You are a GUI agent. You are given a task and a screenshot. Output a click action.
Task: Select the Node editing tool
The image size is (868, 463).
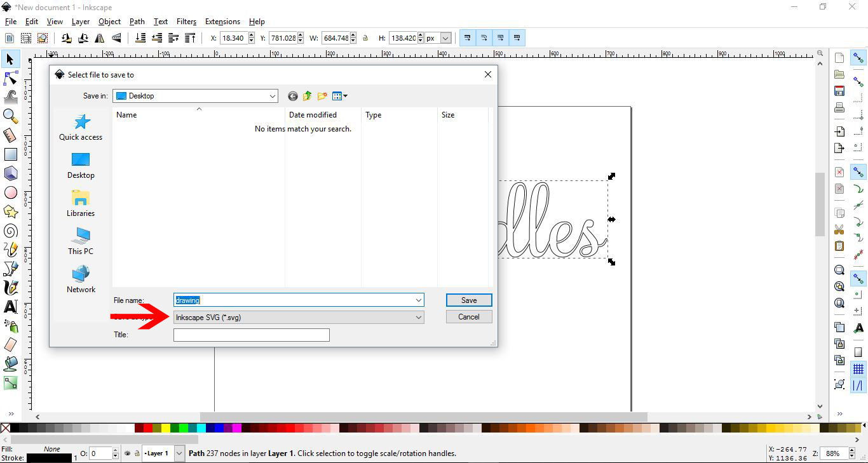coord(10,78)
